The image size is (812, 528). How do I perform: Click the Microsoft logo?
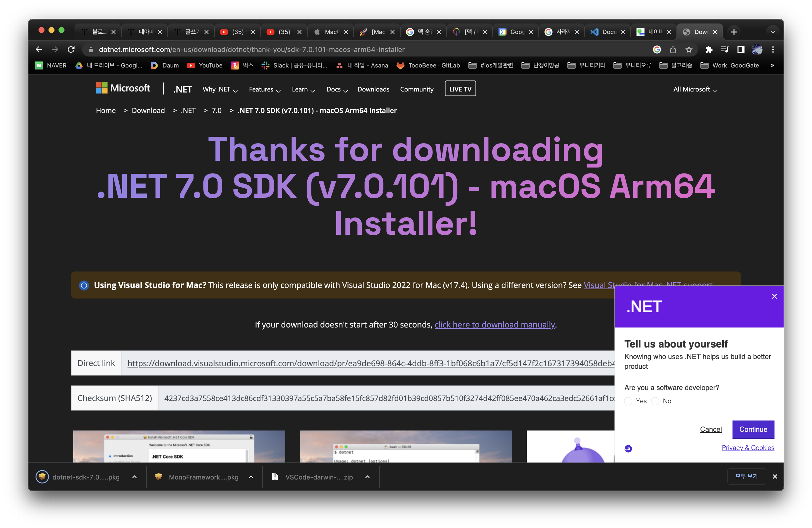[123, 88]
